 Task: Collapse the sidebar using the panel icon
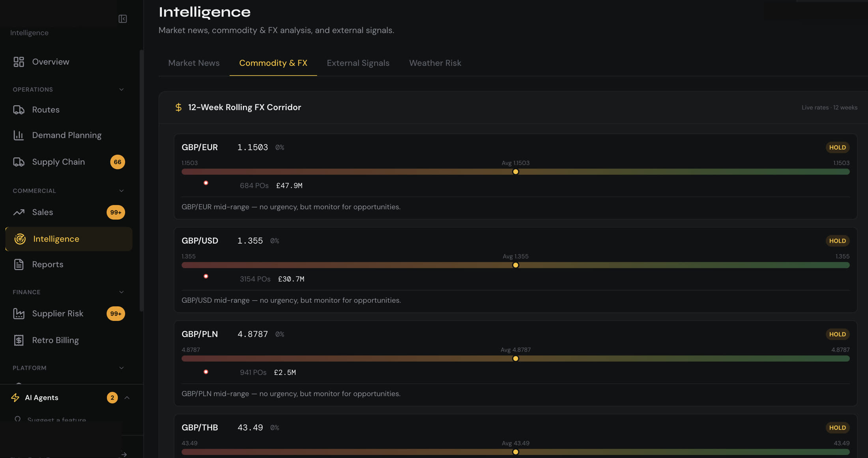pos(123,19)
